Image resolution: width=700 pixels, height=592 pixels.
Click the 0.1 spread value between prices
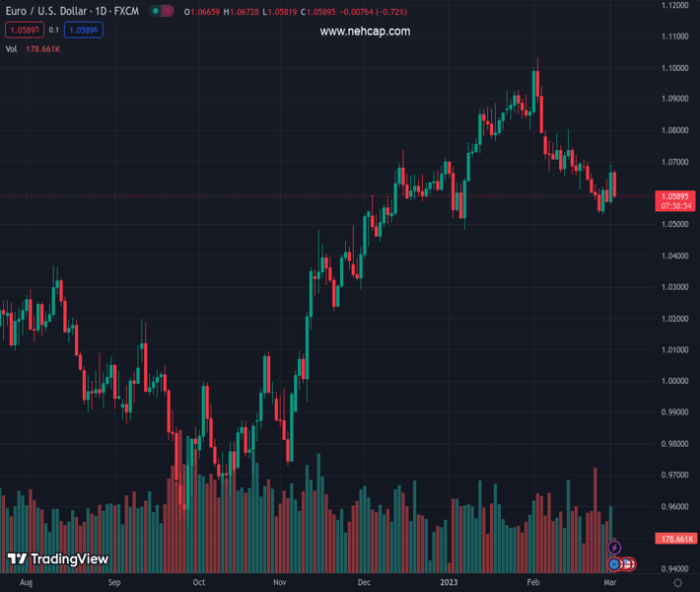[53, 30]
